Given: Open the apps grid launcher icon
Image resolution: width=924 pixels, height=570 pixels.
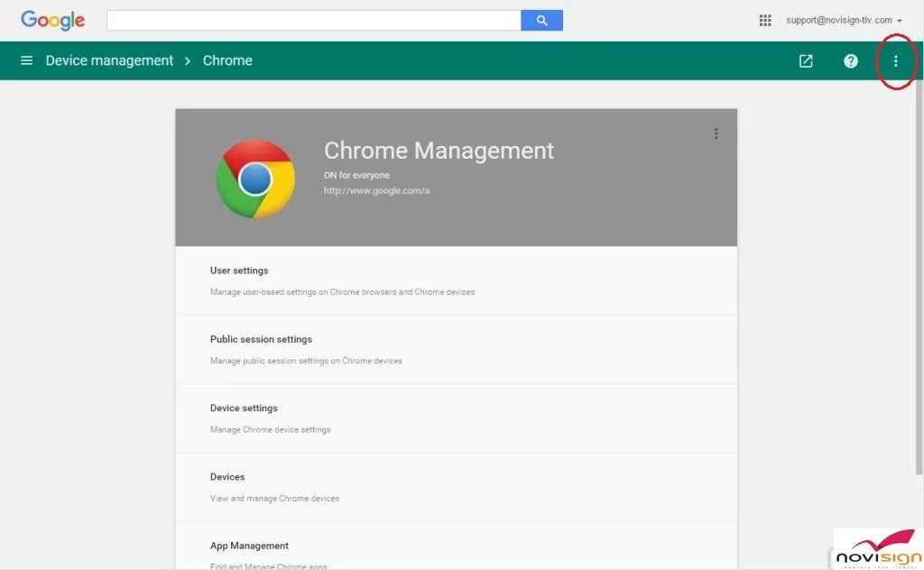Looking at the screenshot, I should [x=765, y=20].
